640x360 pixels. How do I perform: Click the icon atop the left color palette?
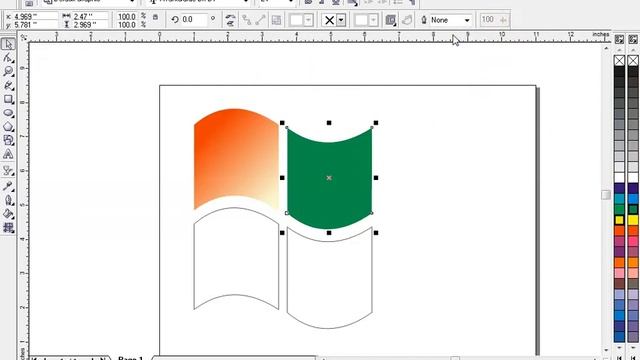(x=619, y=40)
